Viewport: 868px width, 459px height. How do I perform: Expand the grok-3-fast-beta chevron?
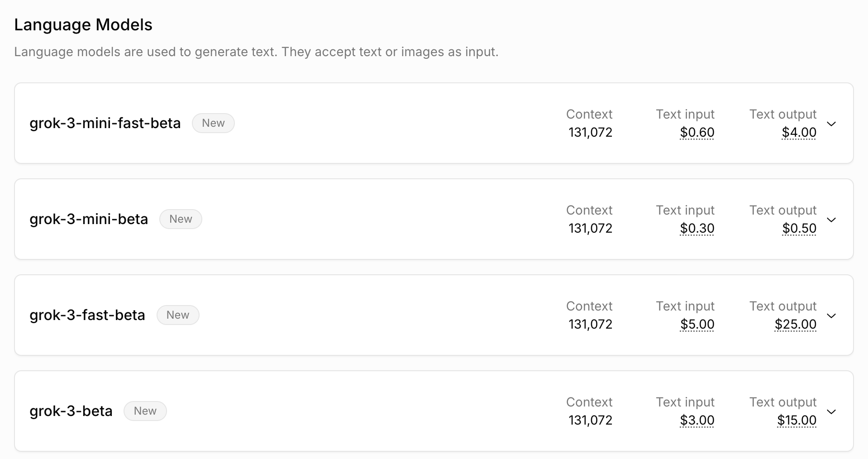(831, 316)
